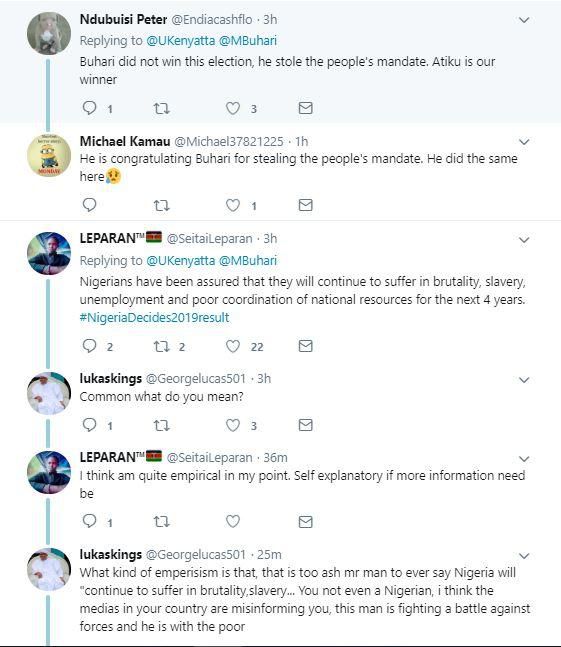Reply to Ndubuisi Peter's tweet
This screenshot has width=561, height=647.
tap(90, 108)
